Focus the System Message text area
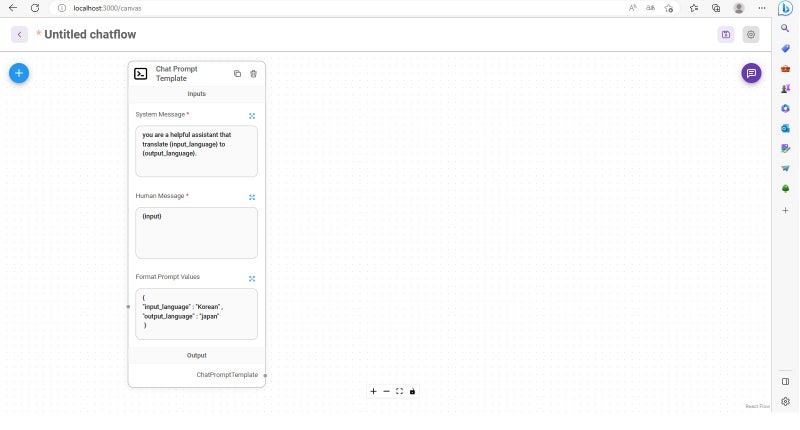 pyautogui.click(x=196, y=151)
